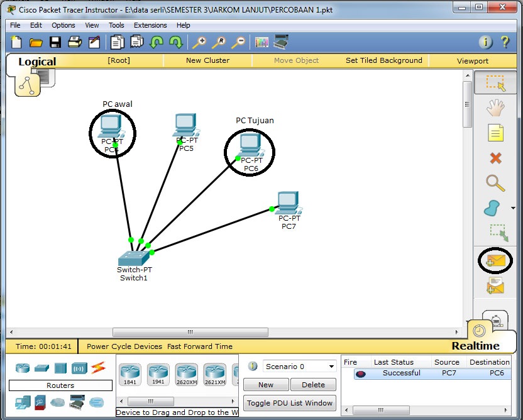Select the 2621XM router device
This screenshot has height=420, width=523.
(215, 374)
